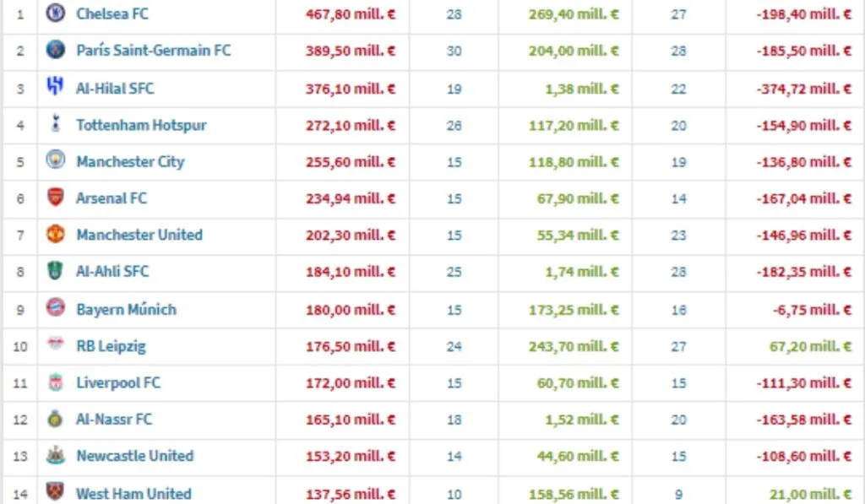Click the Al-Ahli SFC club crest

click(x=55, y=272)
